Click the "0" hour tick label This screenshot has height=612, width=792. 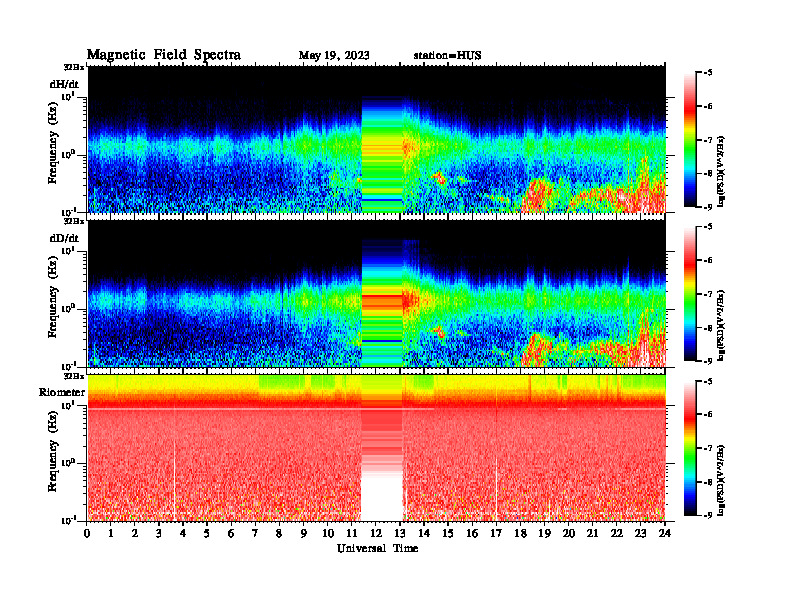coord(87,534)
